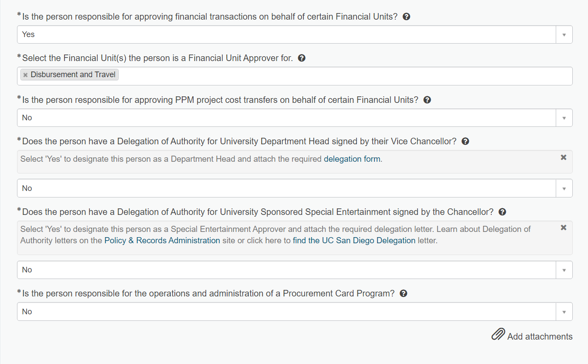Follow the Policy & Records Administration link
The width and height of the screenshot is (588, 364).
162,241
